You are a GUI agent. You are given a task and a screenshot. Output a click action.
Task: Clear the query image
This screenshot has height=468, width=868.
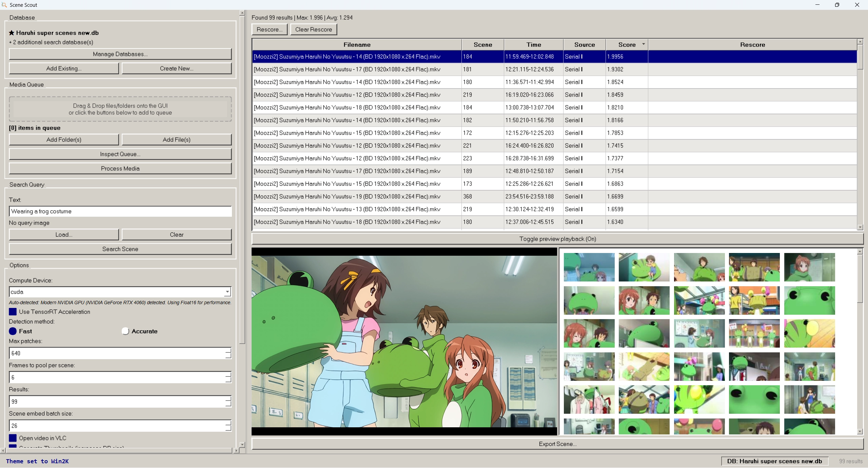pyautogui.click(x=177, y=235)
